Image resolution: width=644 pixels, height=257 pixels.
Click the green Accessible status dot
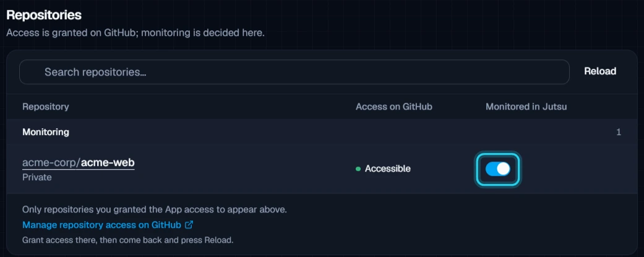358,168
